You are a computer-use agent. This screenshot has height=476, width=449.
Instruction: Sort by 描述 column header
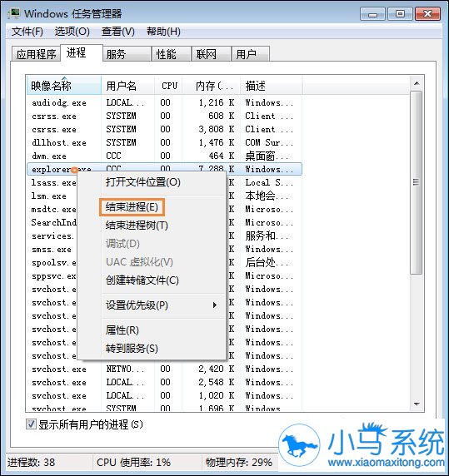[x=271, y=86]
